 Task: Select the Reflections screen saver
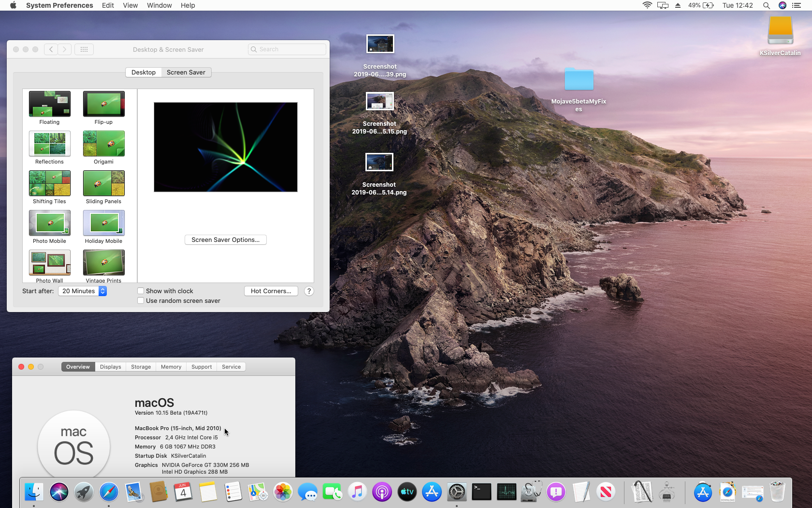pyautogui.click(x=49, y=148)
